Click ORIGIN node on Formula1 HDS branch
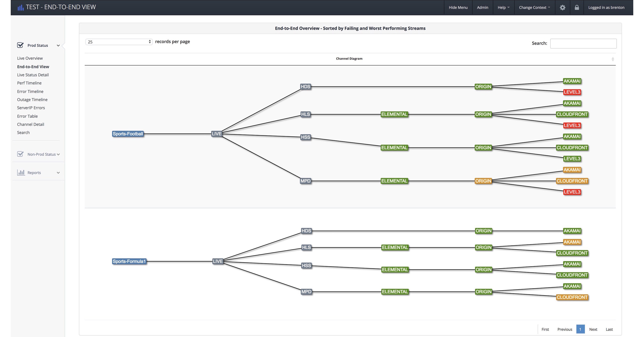 click(483, 231)
